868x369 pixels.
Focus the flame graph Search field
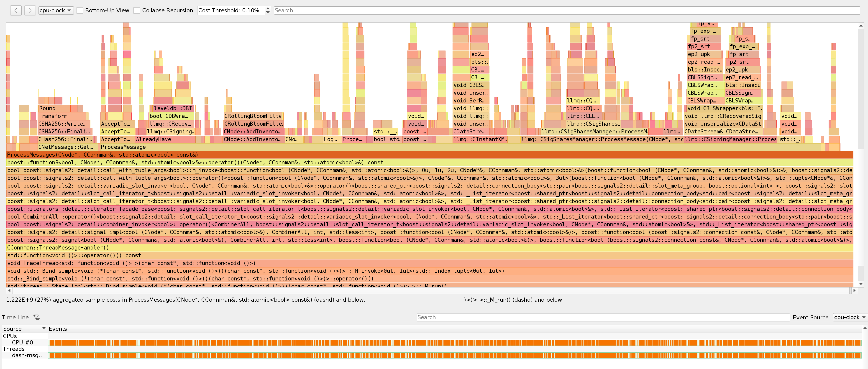tap(567, 10)
